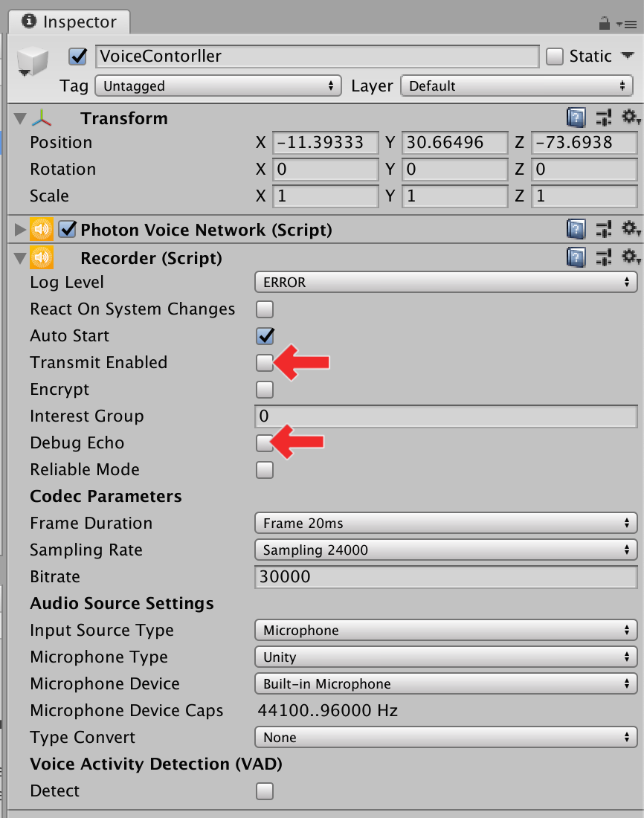Viewport: 644px width, 818px height.
Task: Click the Audio Source Settings heading
Action: pyautogui.click(x=122, y=604)
